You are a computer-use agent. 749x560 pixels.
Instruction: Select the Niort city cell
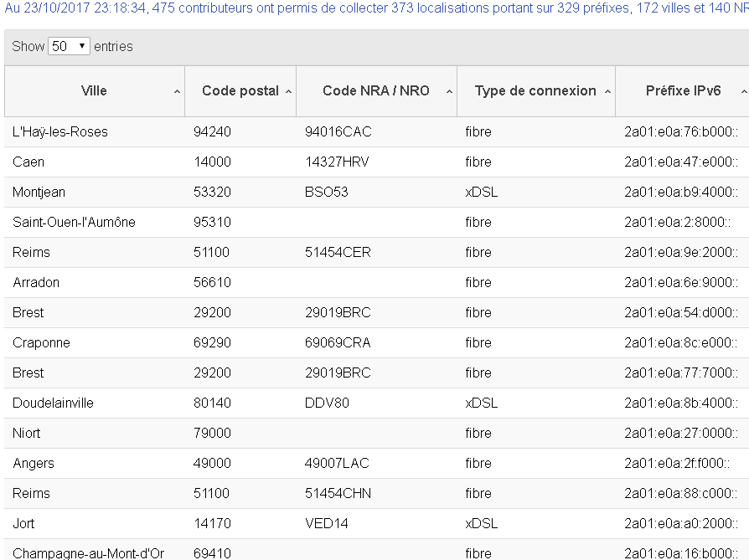(x=26, y=433)
